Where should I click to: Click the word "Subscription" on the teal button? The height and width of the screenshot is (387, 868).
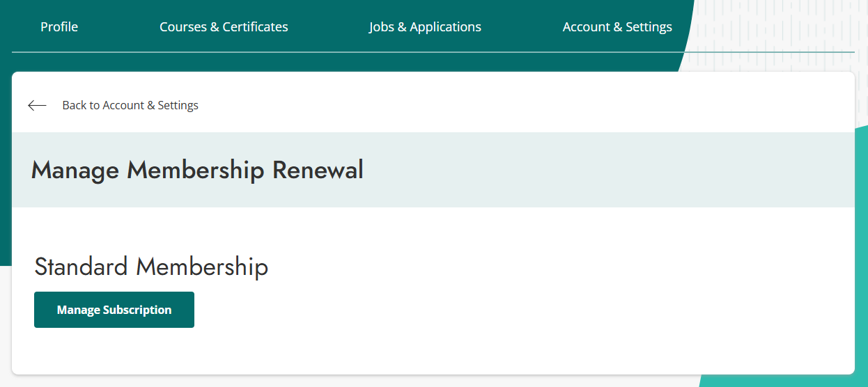coord(137,310)
